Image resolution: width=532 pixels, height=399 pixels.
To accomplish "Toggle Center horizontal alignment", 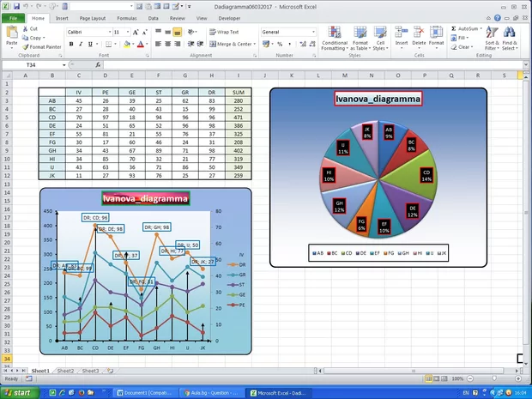I will [x=167, y=44].
